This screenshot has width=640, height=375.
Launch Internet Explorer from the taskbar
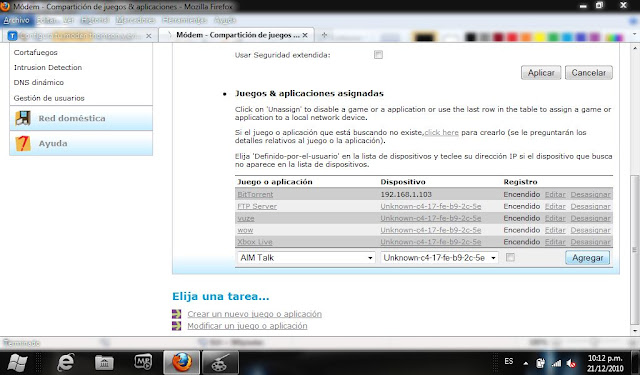(x=65, y=362)
